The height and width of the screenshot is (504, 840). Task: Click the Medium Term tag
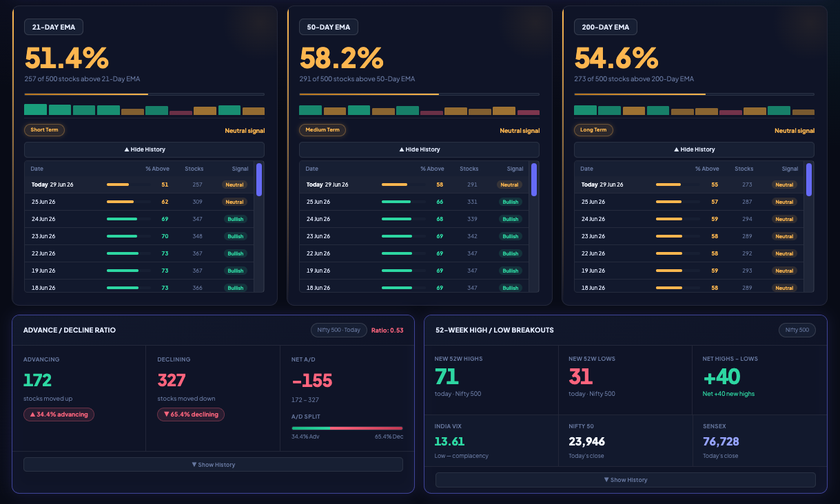click(x=322, y=129)
